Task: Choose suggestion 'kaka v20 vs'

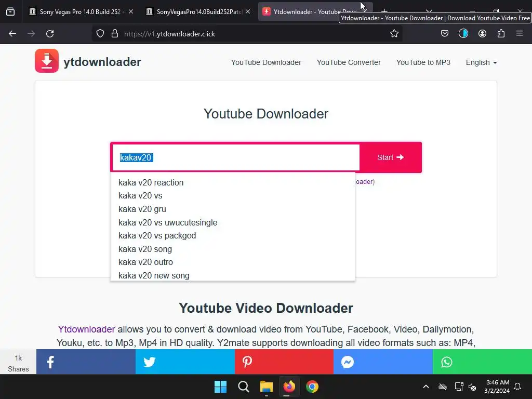Action: (x=233, y=196)
